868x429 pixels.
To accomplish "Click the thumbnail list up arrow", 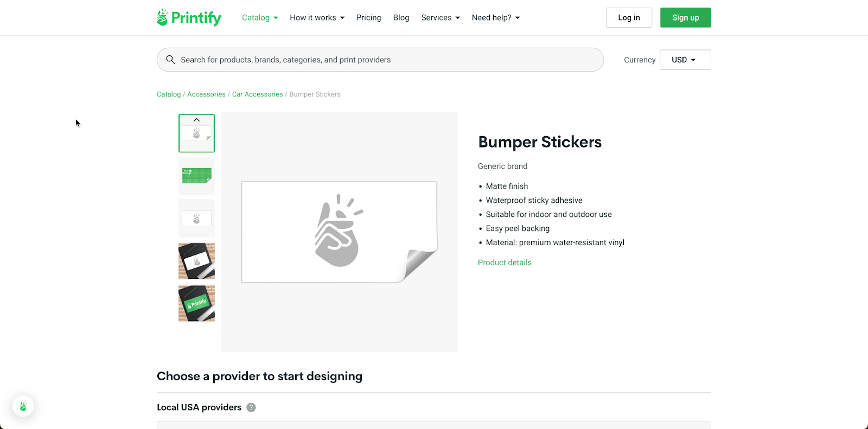I will pyautogui.click(x=196, y=120).
